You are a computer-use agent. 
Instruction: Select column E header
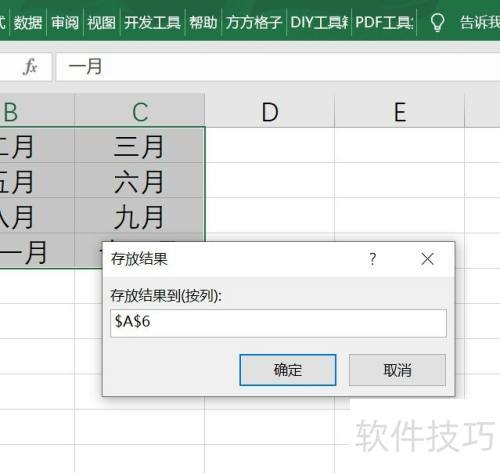pos(400,112)
